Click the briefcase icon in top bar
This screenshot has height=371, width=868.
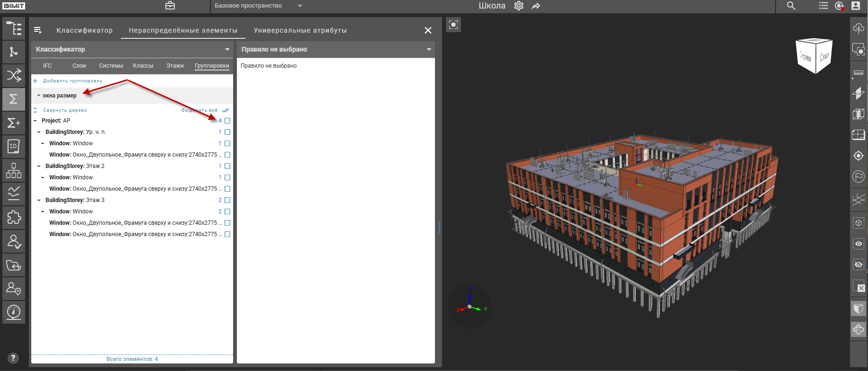[x=170, y=6]
